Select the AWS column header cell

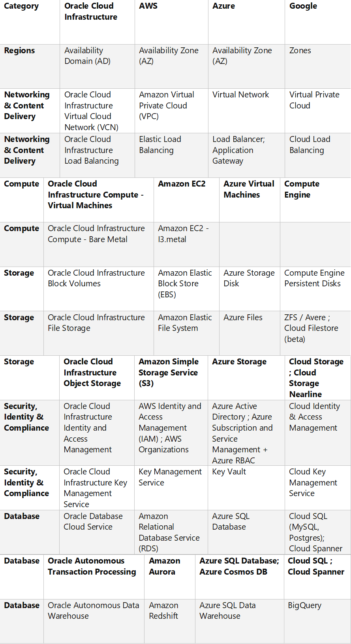pyautogui.click(x=148, y=6)
